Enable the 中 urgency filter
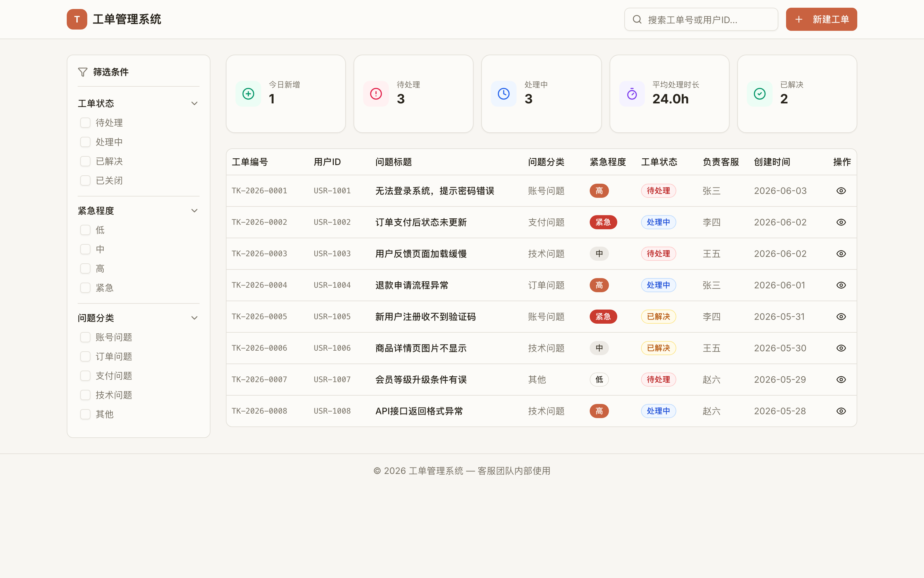The height and width of the screenshot is (578, 924). (85, 249)
